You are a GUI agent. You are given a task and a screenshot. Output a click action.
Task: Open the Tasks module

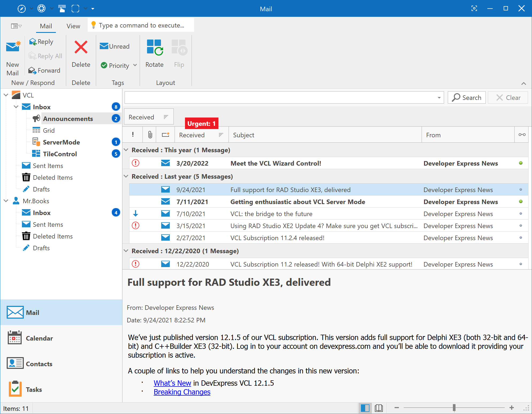34,389
